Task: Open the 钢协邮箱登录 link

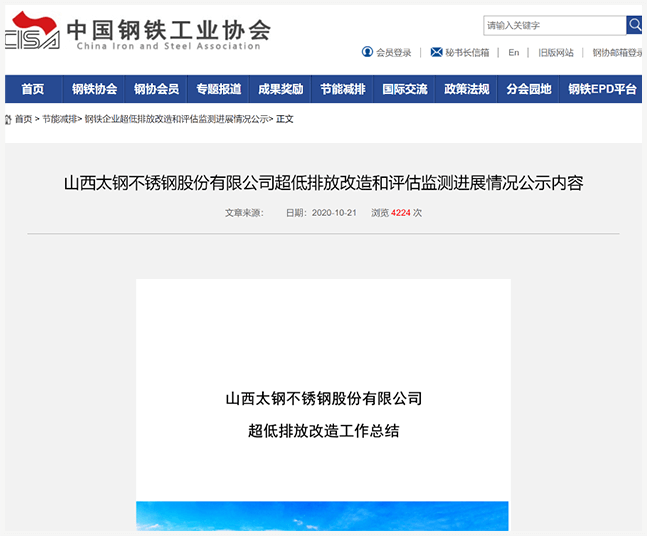Action: tap(617, 52)
